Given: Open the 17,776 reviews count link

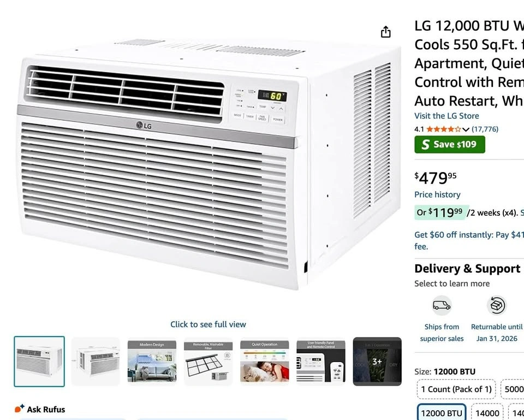Looking at the screenshot, I should (485, 129).
